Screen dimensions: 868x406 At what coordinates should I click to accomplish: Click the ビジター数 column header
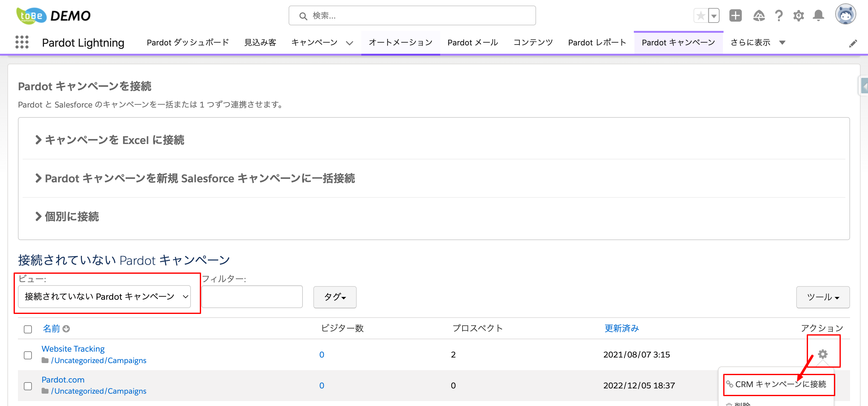(342, 328)
